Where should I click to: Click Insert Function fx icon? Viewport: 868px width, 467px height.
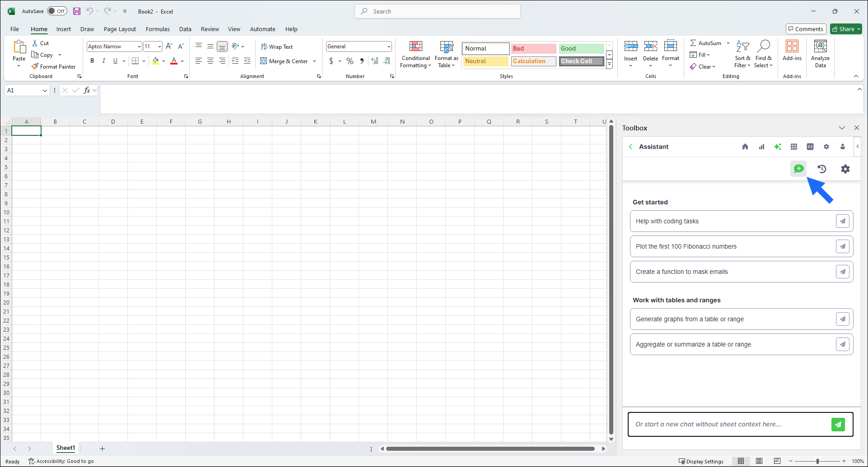(87, 90)
